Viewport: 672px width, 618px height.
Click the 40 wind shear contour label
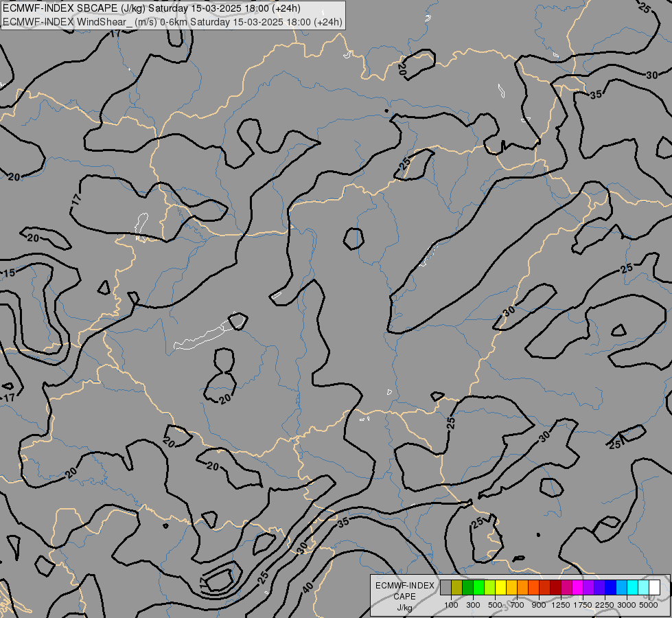click(x=308, y=588)
